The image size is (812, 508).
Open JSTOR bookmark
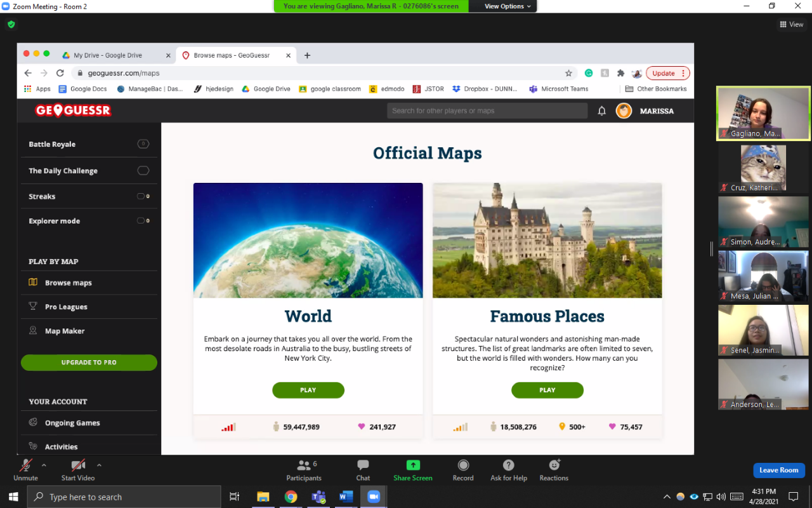point(428,89)
